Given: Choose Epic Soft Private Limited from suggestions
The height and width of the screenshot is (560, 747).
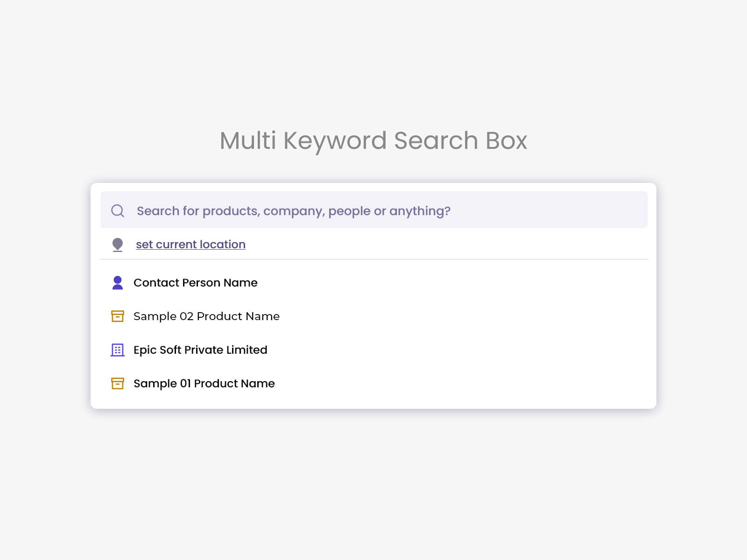Looking at the screenshot, I should [200, 350].
